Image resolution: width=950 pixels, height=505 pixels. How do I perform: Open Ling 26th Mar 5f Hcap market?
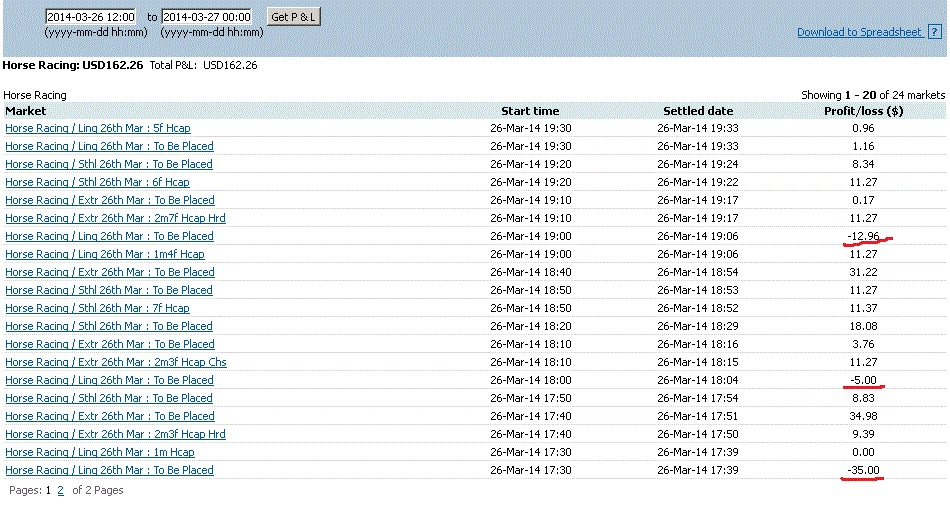click(x=98, y=128)
